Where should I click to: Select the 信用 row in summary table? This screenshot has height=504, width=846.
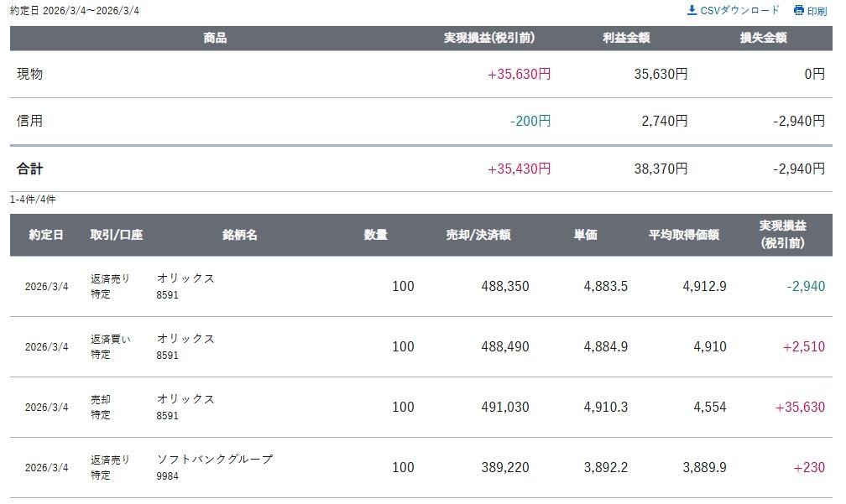(x=30, y=121)
